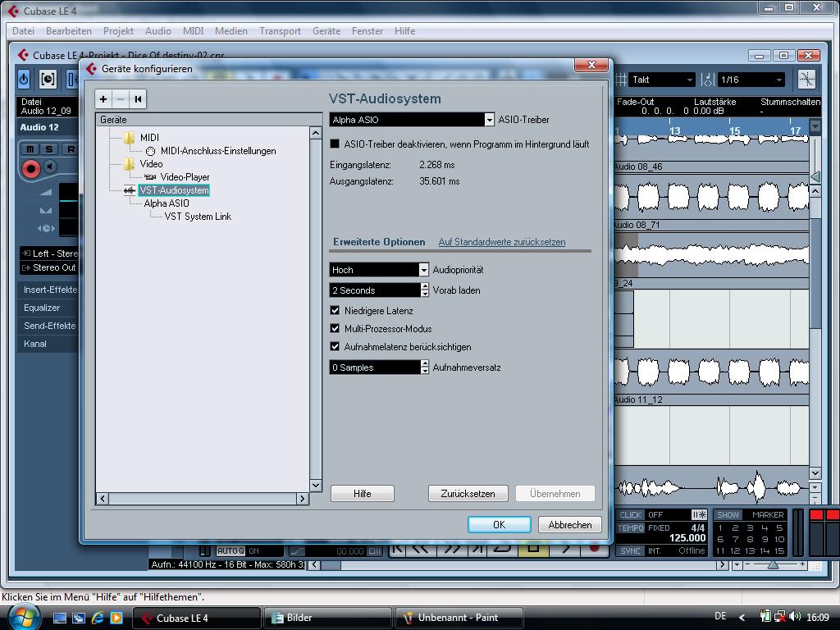Click the reset arrow icon in Geräte toolbar
The width and height of the screenshot is (840, 630).
(138, 99)
